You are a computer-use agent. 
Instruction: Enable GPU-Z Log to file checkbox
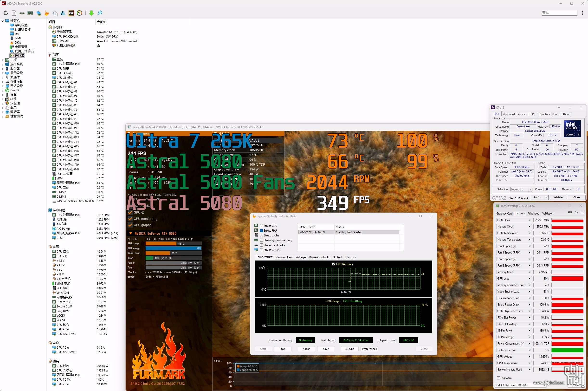pyautogui.click(x=498, y=378)
